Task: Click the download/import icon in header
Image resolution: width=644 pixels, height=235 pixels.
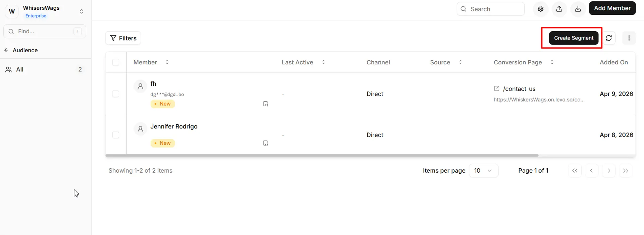Action: 578,9
